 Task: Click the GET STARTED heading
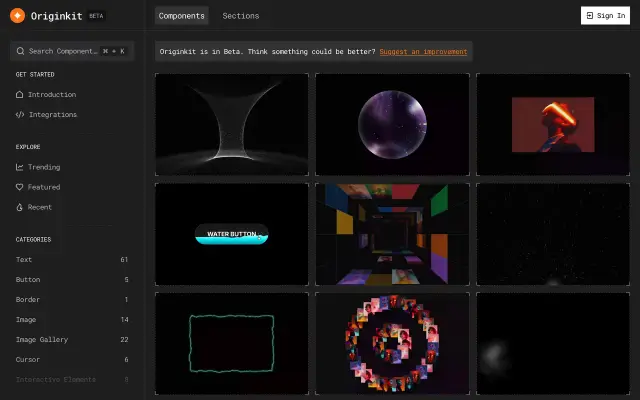35,74
